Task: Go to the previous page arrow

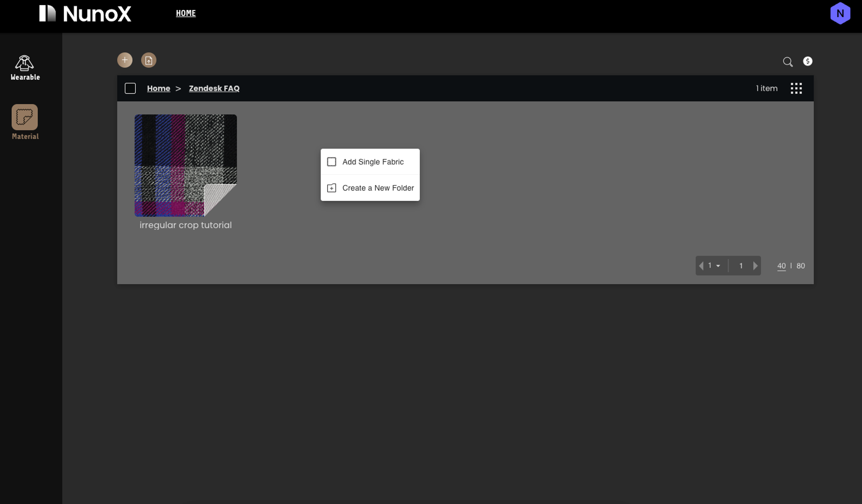Action: pos(701,266)
